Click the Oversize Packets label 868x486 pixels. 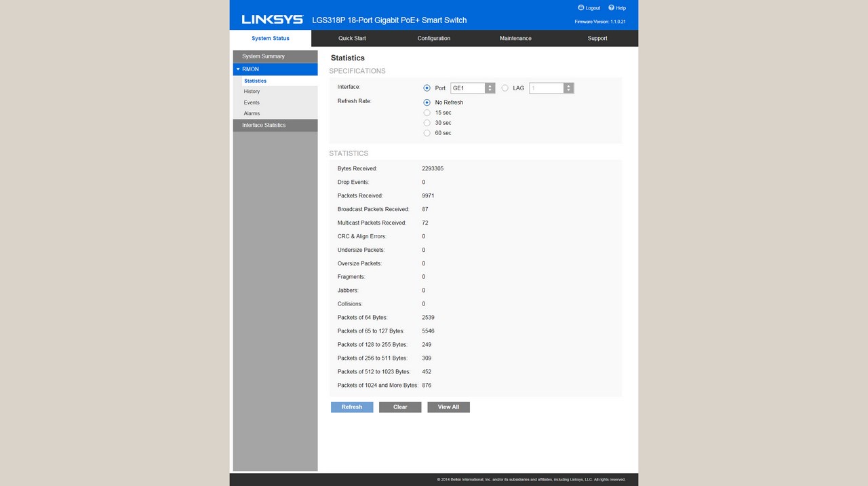coord(360,263)
